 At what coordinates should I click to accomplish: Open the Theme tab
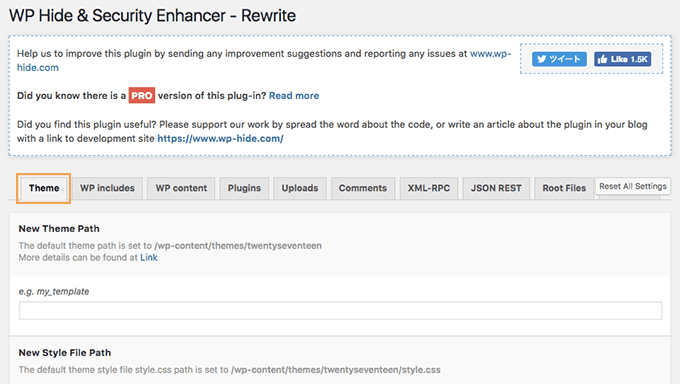44,188
